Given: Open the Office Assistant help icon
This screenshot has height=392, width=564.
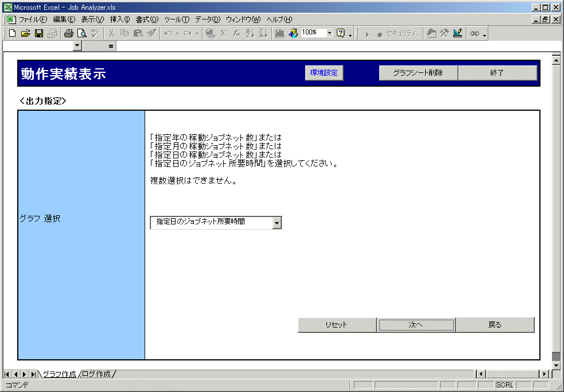Looking at the screenshot, I should [340, 33].
